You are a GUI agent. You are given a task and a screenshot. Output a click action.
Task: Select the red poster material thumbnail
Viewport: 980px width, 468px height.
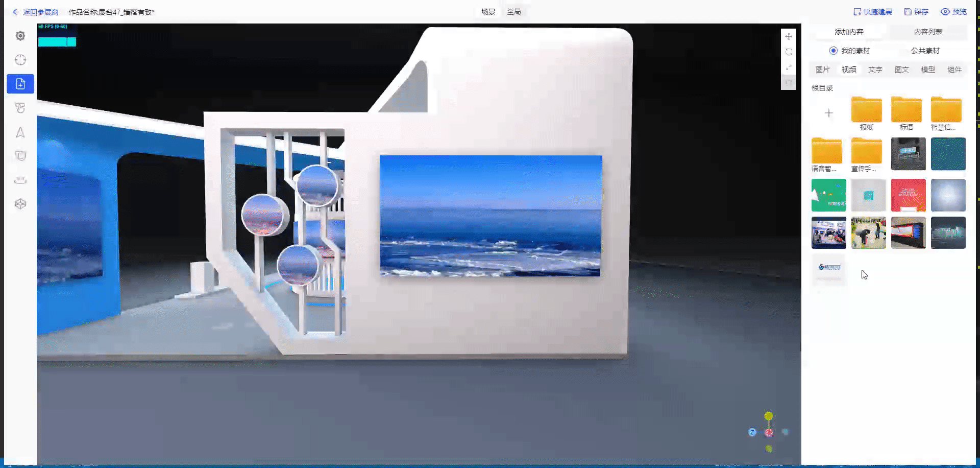tap(908, 195)
